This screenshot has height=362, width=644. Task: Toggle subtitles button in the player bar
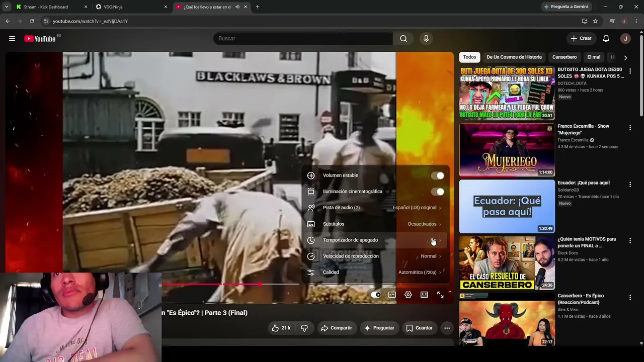[392, 295]
